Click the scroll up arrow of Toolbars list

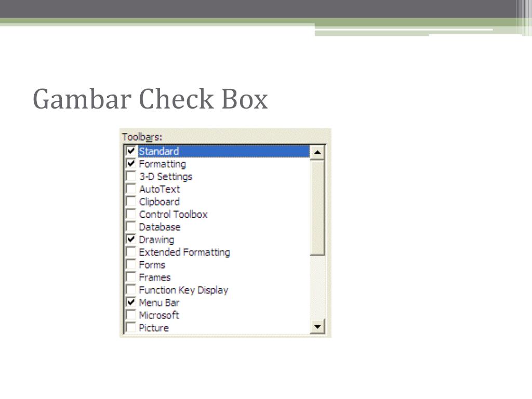(x=317, y=152)
